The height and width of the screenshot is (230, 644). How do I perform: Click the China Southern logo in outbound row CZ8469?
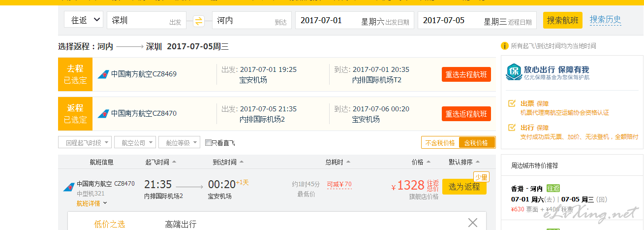103,74
